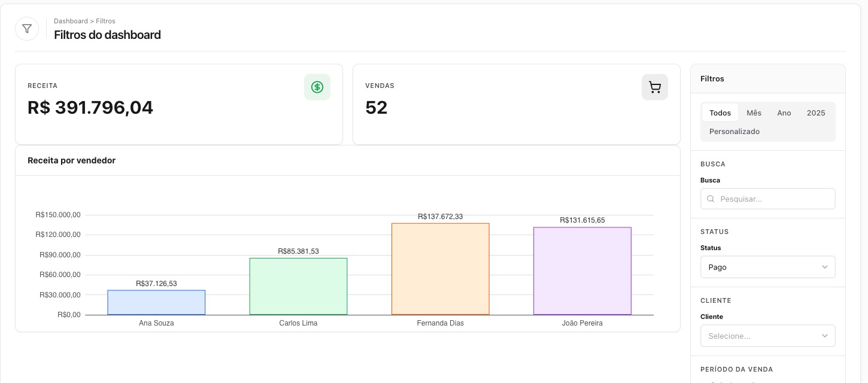Click the Receita por vendedor chart title
868x383 pixels.
tap(72, 160)
